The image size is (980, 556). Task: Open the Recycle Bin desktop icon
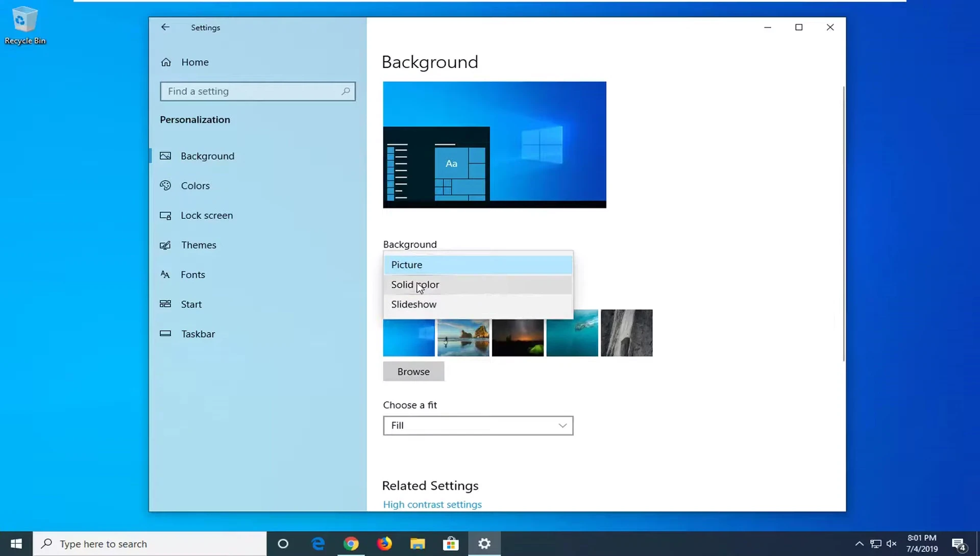[24, 25]
